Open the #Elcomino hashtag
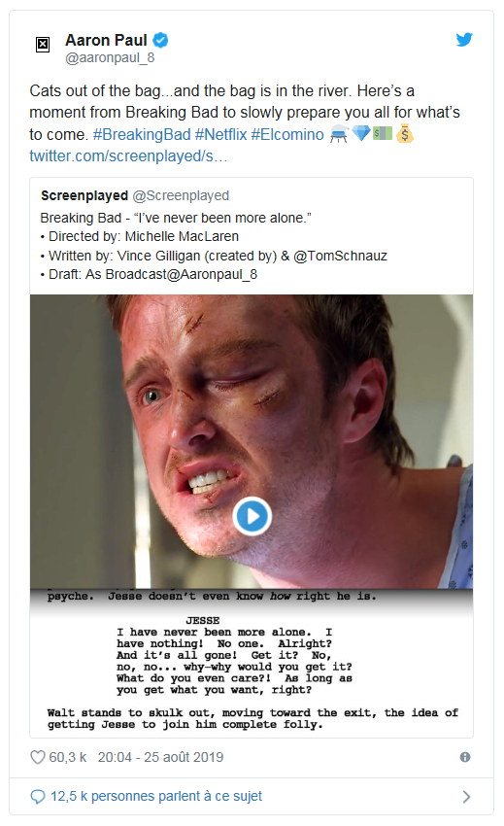This screenshot has height=826, width=504. (287, 134)
